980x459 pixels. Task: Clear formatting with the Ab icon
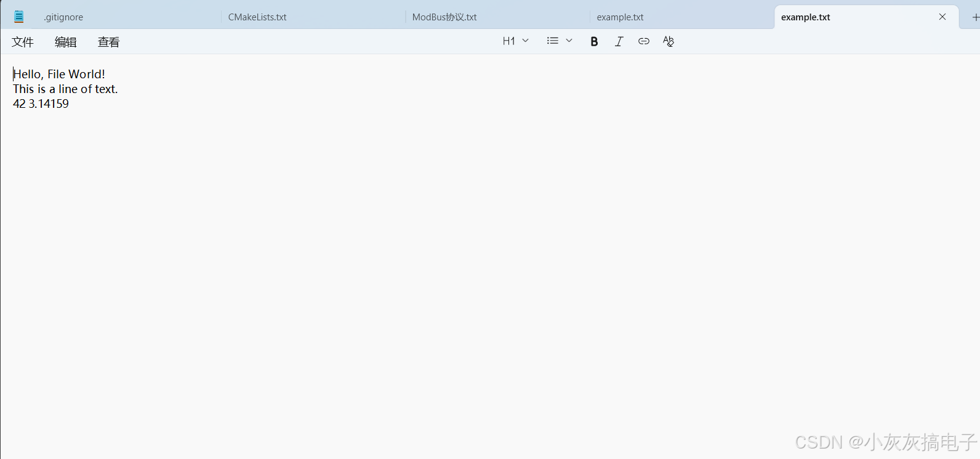(x=669, y=41)
